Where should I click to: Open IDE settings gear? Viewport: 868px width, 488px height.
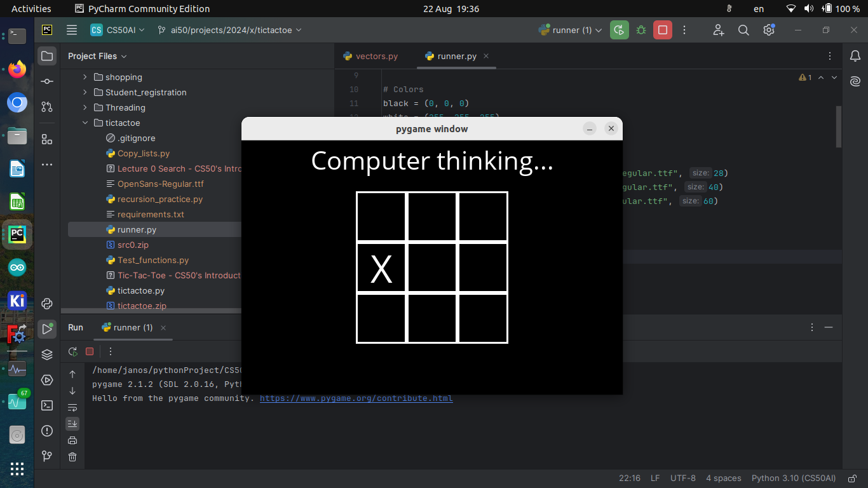tap(769, 30)
